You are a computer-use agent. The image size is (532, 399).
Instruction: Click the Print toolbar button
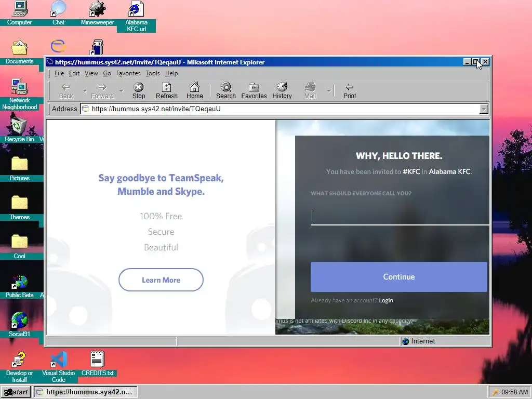point(350,91)
